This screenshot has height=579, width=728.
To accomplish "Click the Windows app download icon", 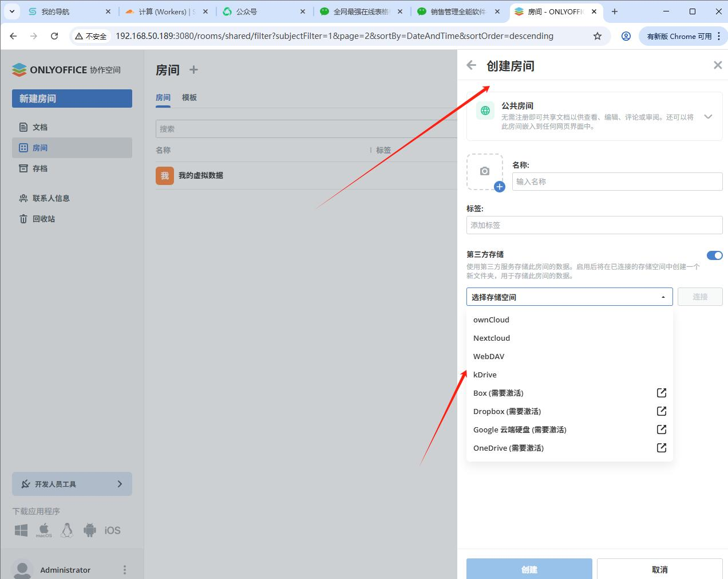I will coord(21,530).
